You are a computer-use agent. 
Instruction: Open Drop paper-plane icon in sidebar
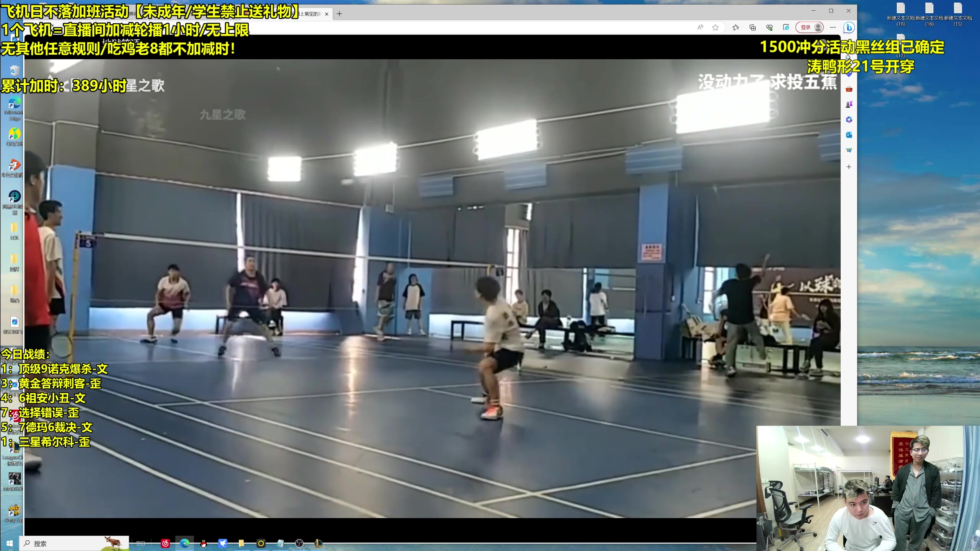pos(849,150)
